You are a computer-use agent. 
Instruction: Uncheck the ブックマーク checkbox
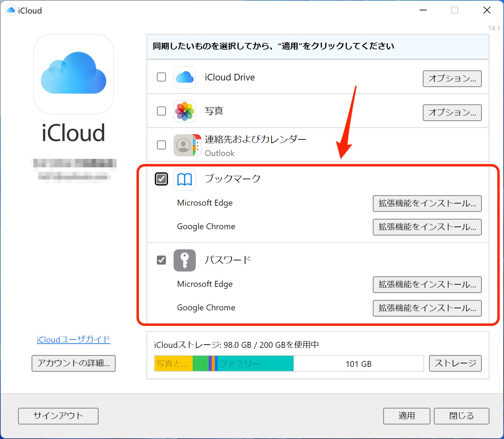click(x=161, y=179)
